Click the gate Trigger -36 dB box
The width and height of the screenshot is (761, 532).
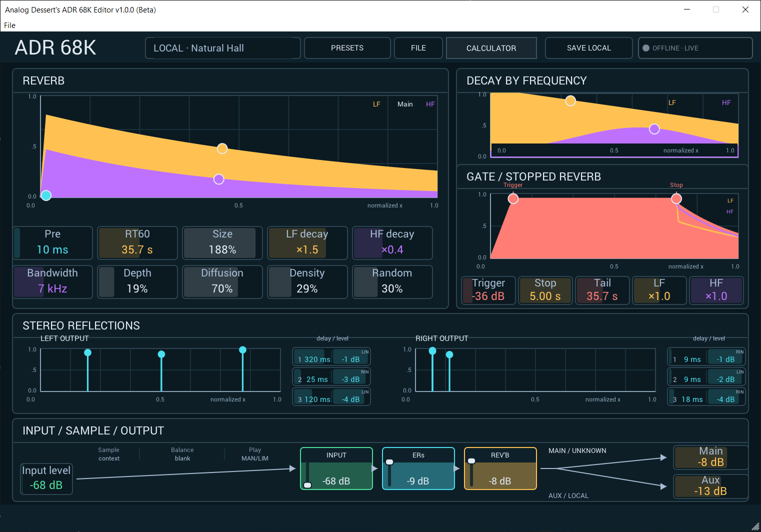(x=488, y=290)
